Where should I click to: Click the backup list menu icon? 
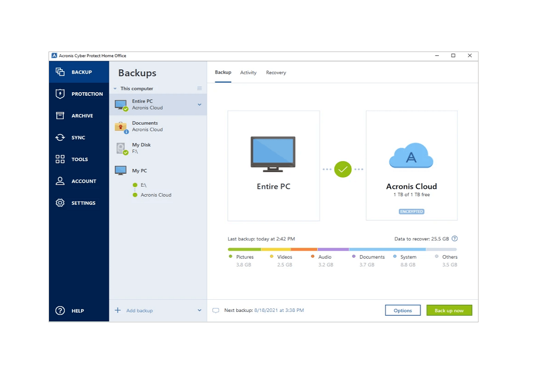pos(199,88)
